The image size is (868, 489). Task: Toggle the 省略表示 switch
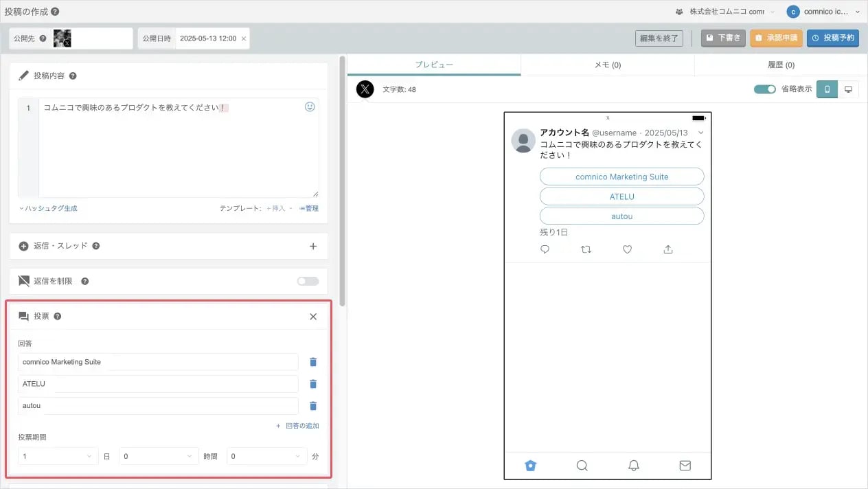click(764, 89)
